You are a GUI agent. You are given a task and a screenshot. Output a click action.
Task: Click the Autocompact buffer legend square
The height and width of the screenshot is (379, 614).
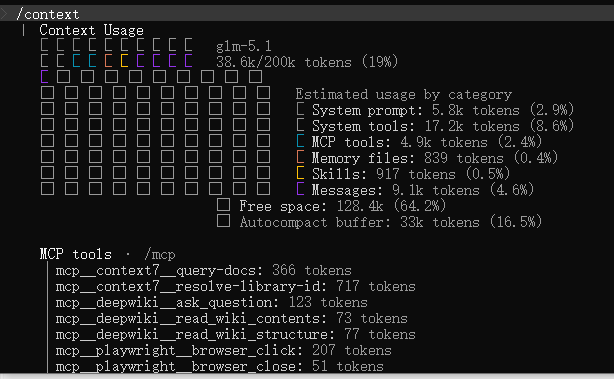coord(223,221)
